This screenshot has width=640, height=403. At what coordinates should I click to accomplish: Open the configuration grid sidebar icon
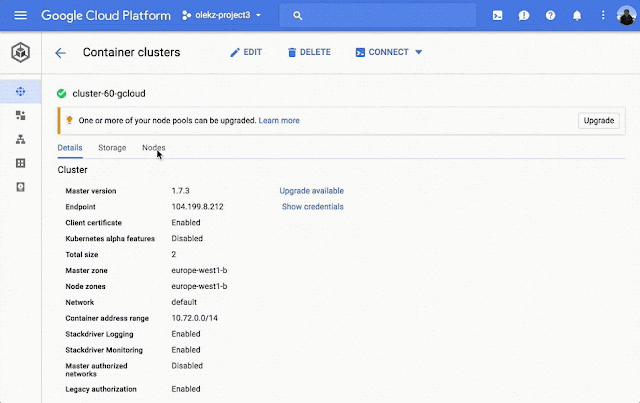coord(20,163)
